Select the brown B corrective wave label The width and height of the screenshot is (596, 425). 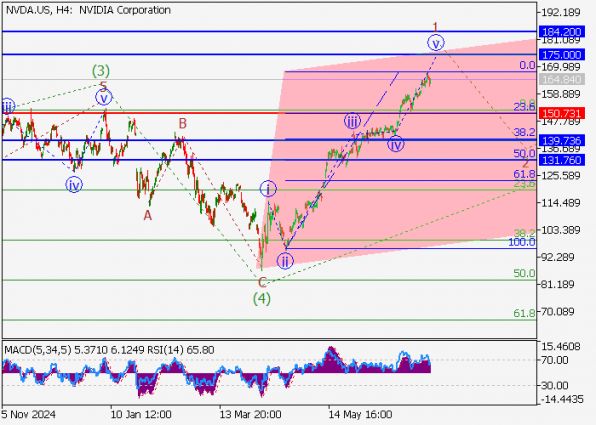pyautogui.click(x=183, y=124)
